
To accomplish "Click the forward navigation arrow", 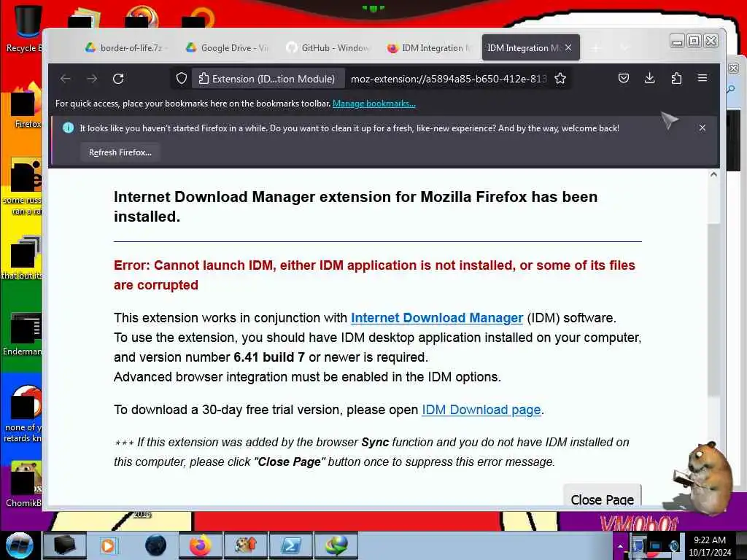I will [x=92, y=79].
